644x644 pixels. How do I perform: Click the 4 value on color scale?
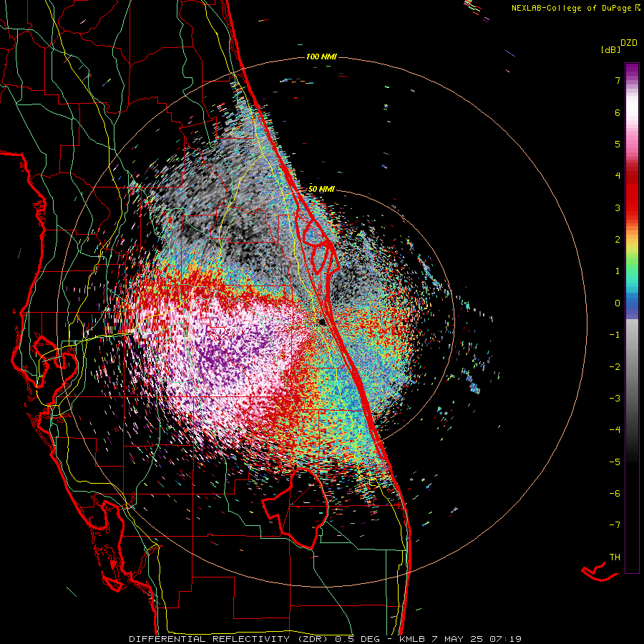click(x=618, y=176)
